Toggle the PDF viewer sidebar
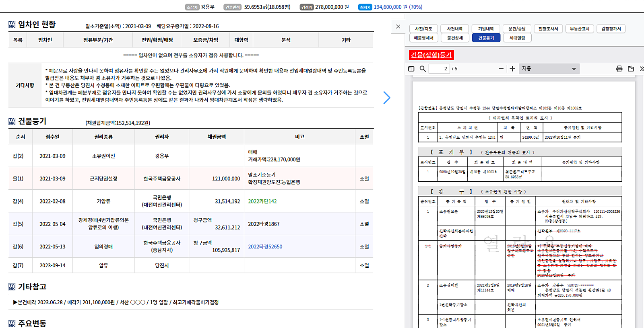Image resolution: width=644 pixels, height=328 pixels. pyautogui.click(x=411, y=69)
